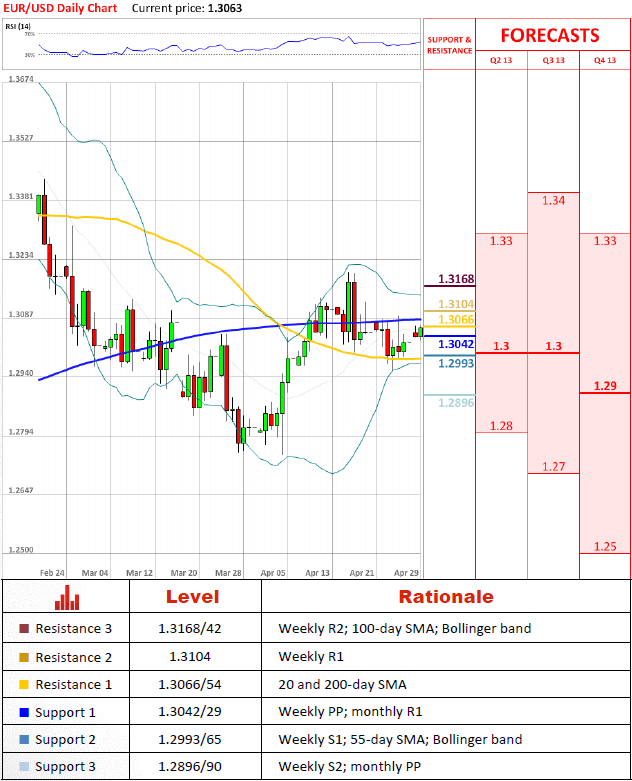This screenshot has width=632, height=781.
Task: Click the 1.2896 support level label
Action: point(456,402)
